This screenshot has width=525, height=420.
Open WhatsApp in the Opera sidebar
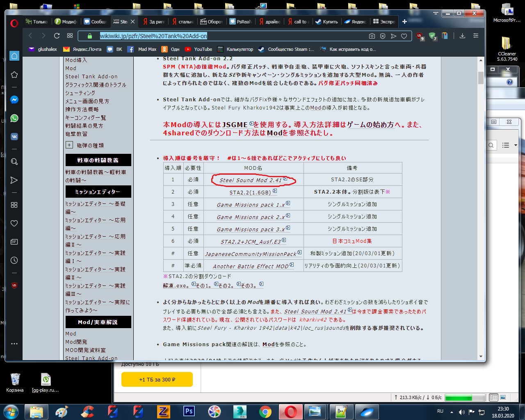[x=14, y=118]
